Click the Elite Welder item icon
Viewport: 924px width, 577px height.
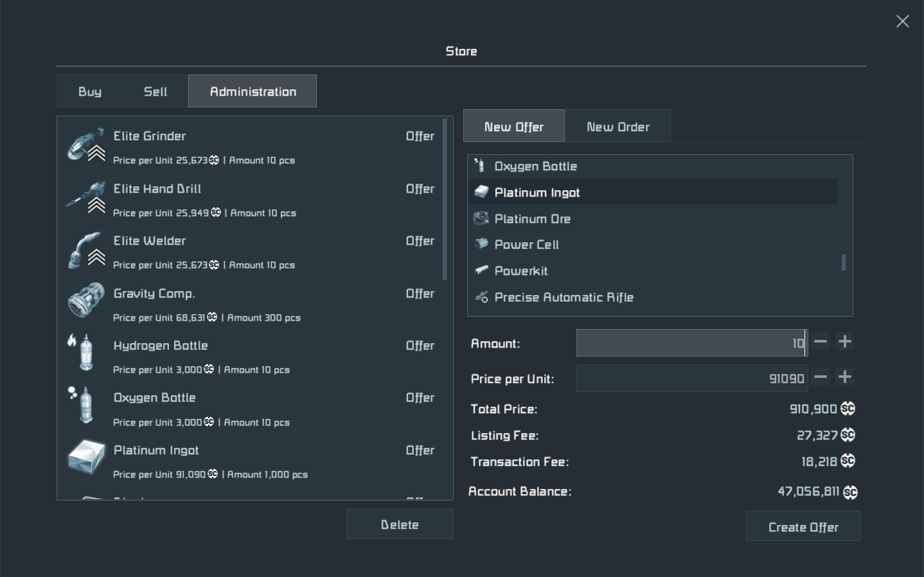click(86, 249)
